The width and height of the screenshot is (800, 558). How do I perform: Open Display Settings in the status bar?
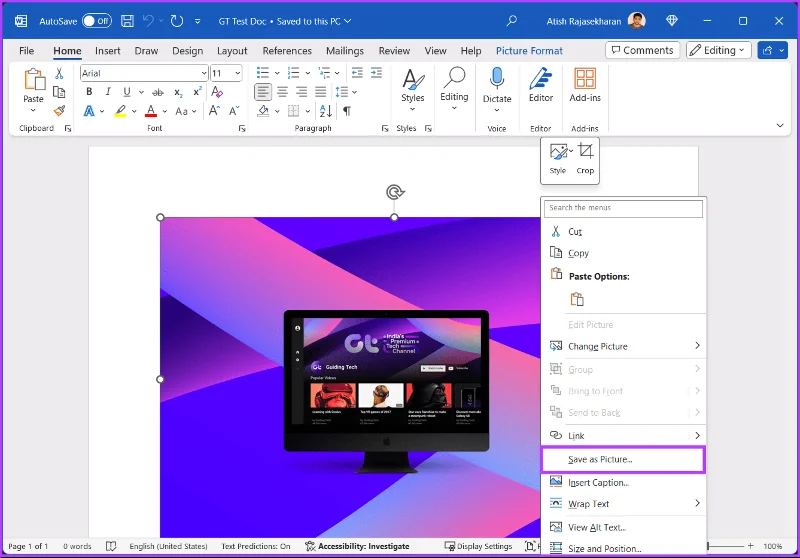coord(479,546)
